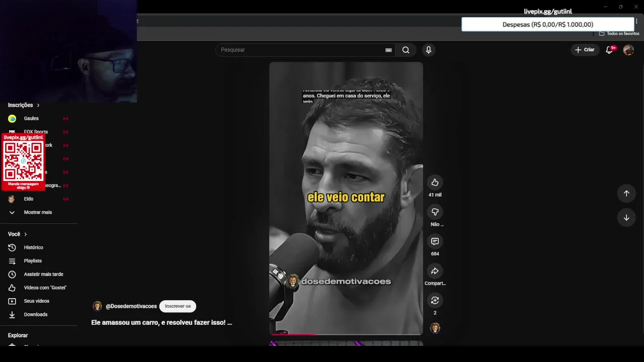Viewport: 644px width, 362px height.
Task: Open the browser three-dot menu
Action: (x=636, y=21)
